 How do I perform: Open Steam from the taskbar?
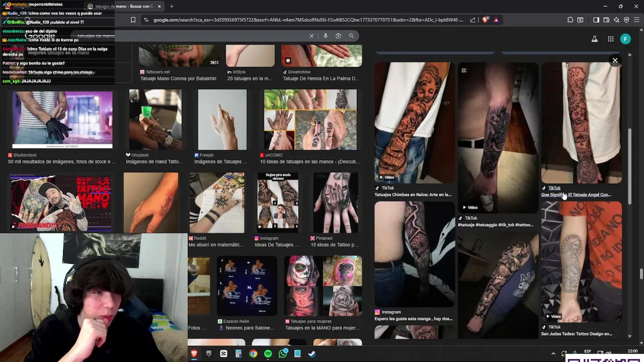312,354
